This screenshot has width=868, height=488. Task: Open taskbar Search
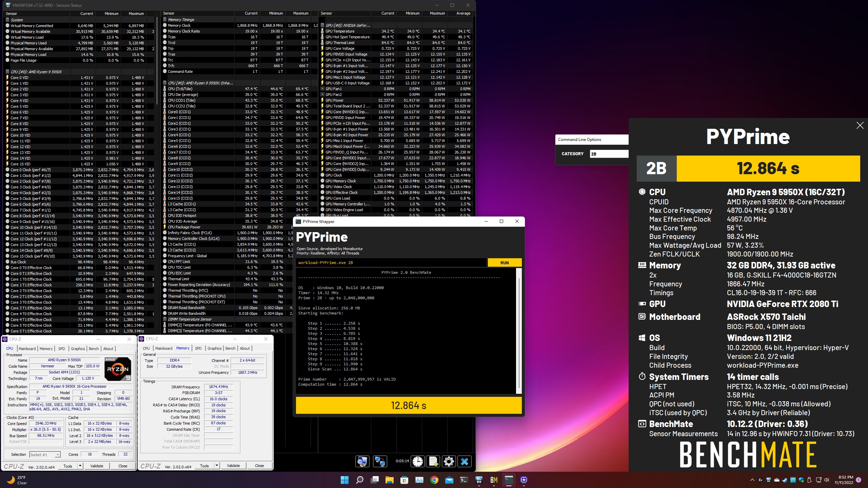[x=359, y=480]
